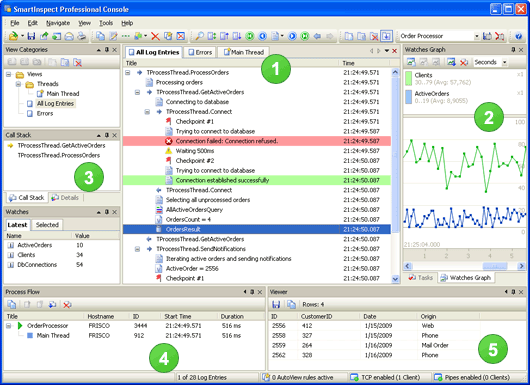Screen dimensions: 530x385
Task: Collapse the OrderProcessor row in Process Flow
Action: pyautogui.click(x=8, y=326)
